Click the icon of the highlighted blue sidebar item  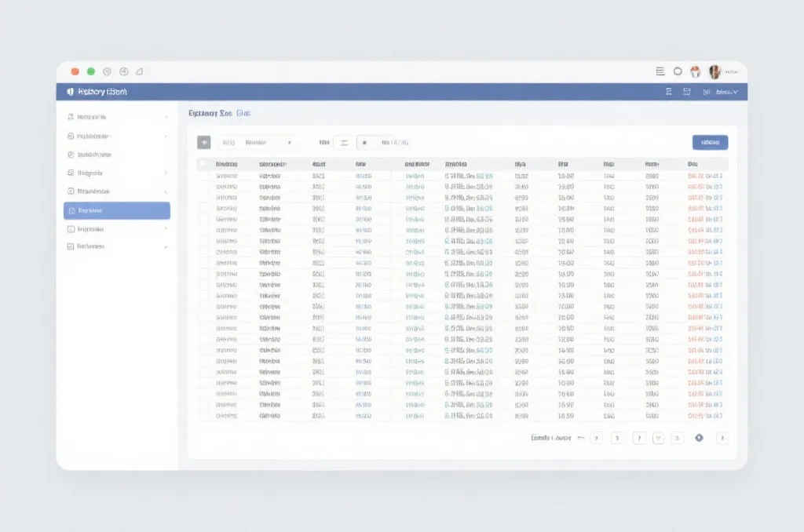pyautogui.click(x=71, y=210)
